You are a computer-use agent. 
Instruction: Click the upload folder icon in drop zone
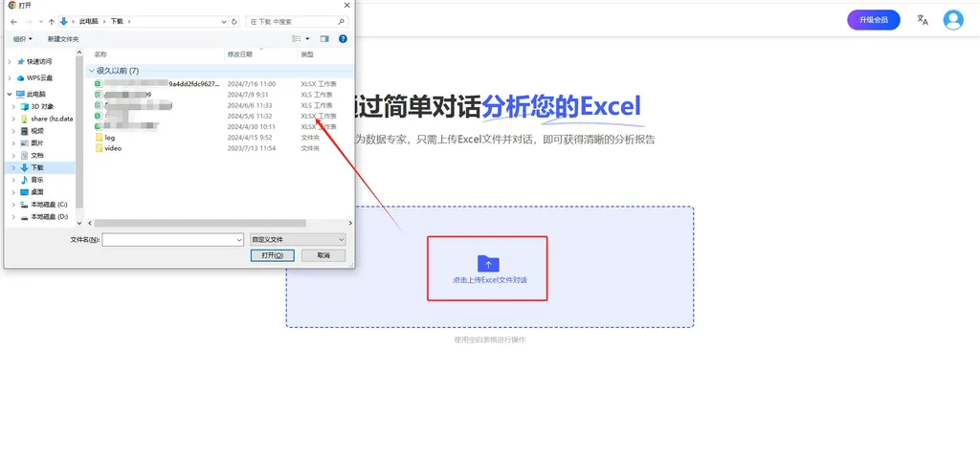488,263
